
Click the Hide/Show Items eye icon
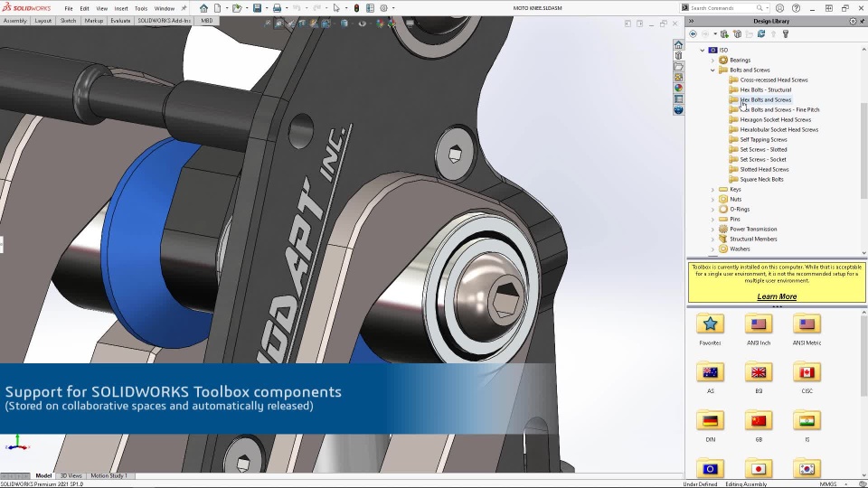point(362,23)
